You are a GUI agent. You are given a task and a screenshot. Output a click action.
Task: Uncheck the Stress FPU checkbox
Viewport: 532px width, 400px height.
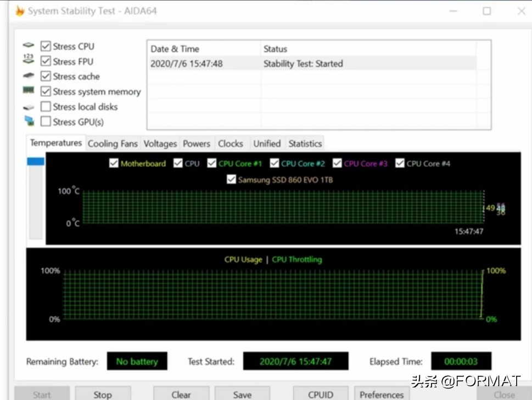coord(46,61)
